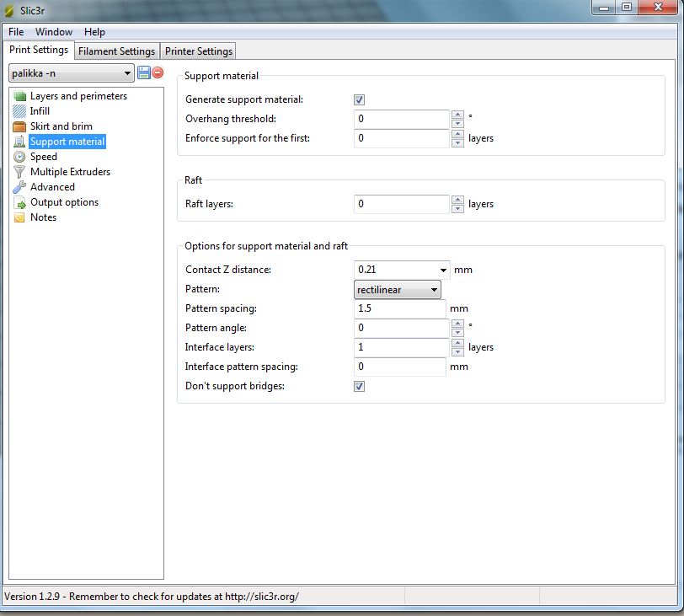Increase Pattern angle with up arrow
Viewport: 684px width, 616px height.
tap(457, 324)
